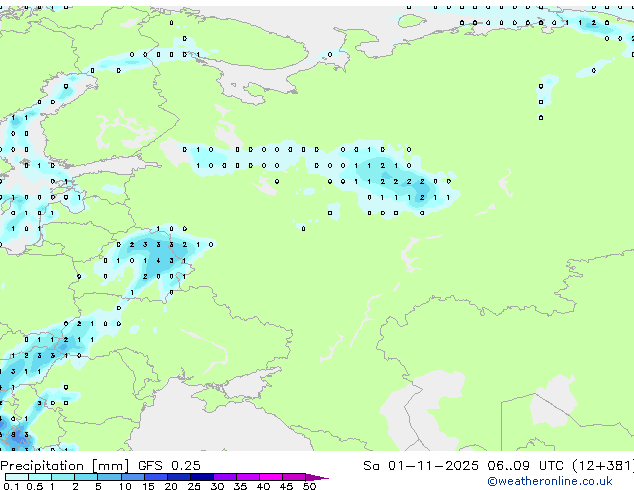634x490 pixels.
Task: Select the 2–5 mm legend color swatch
Action: coord(86,477)
